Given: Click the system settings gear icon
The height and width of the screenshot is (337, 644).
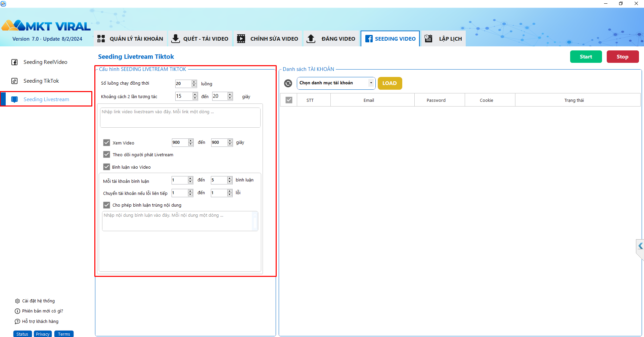Looking at the screenshot, I should (17, 301).
